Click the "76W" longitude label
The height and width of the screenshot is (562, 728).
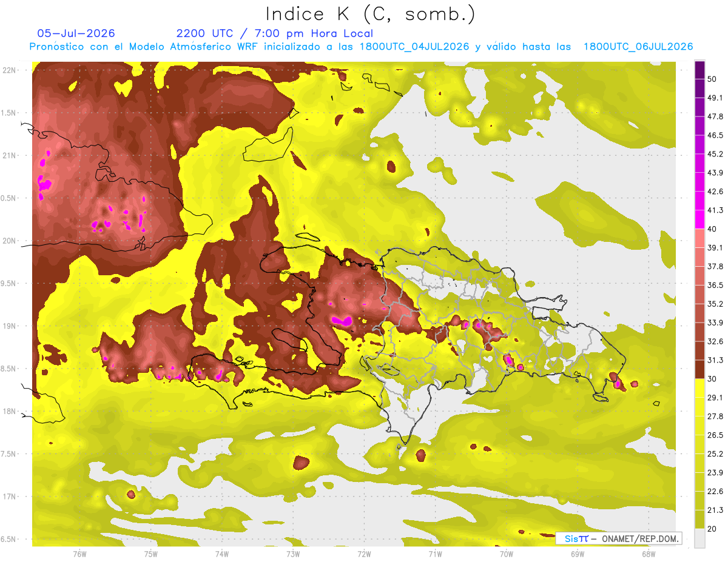click(79, 554)
